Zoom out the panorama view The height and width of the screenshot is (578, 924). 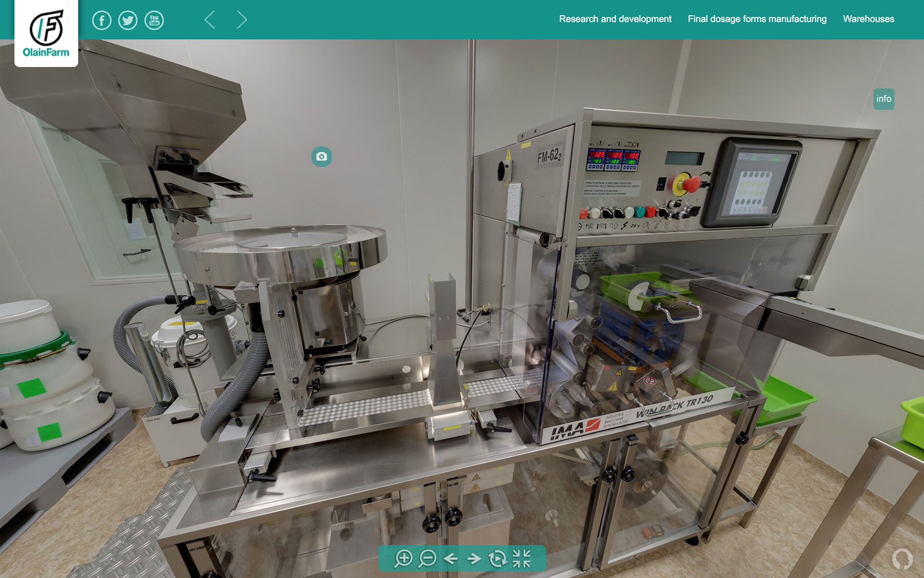tap(427, 558)
